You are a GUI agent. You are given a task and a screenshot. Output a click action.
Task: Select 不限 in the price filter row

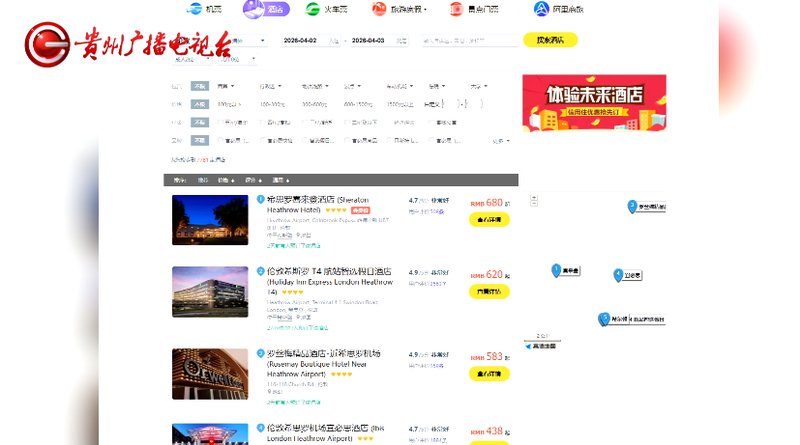(x=199, y=104)
